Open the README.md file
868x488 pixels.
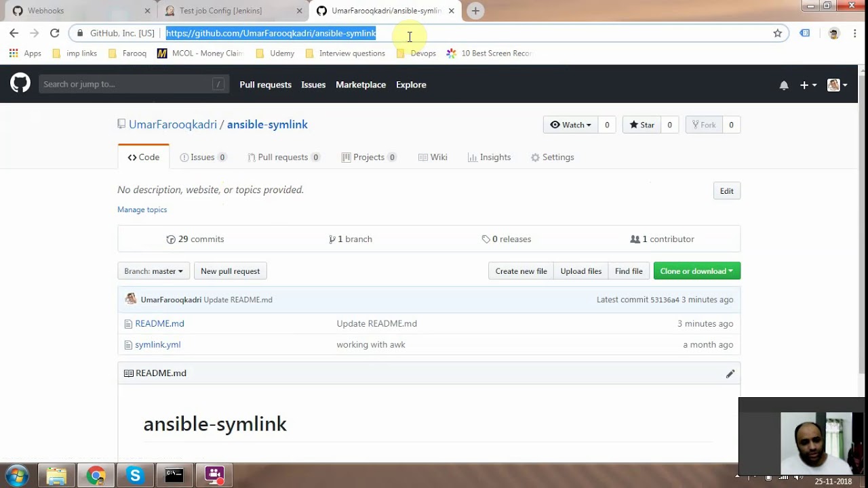159,324
